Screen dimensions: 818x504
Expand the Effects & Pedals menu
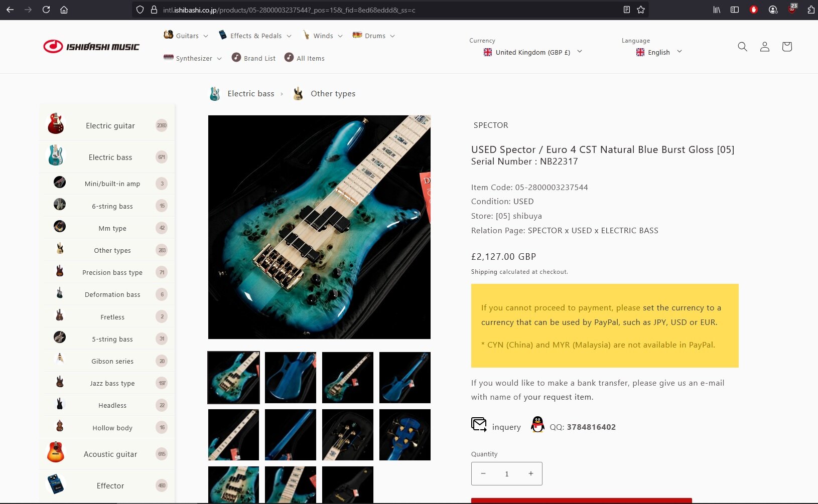tap(255, 35)
